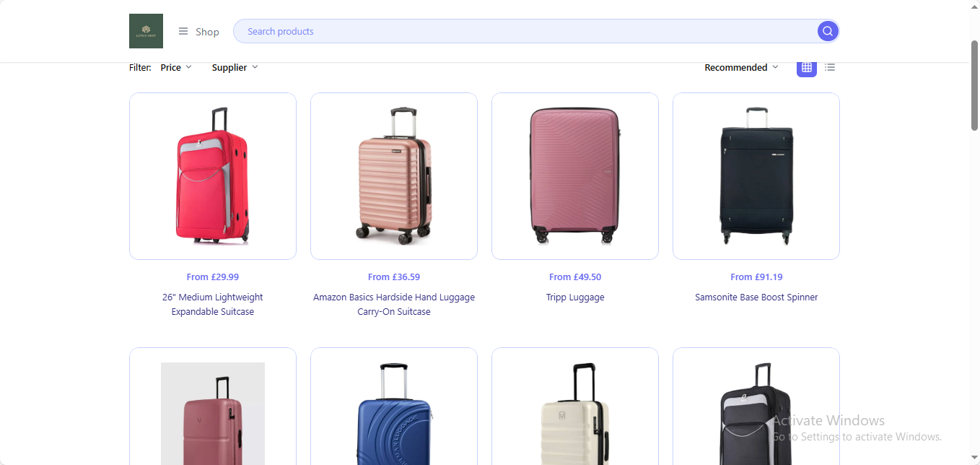
Task: Expand the Price filter dropdown
Action: [x=176, y=67]
